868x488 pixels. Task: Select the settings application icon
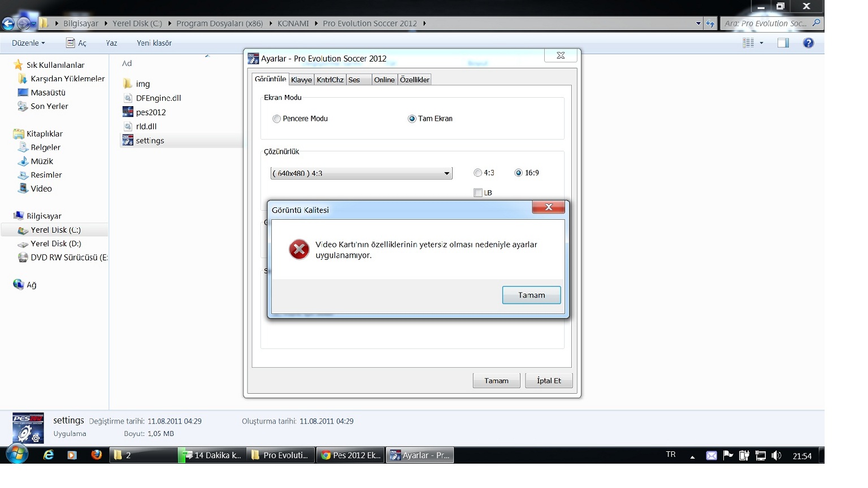[128, 141]
